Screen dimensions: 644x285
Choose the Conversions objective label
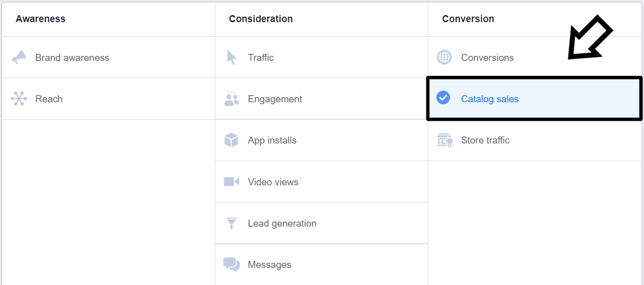click(487, 58)
